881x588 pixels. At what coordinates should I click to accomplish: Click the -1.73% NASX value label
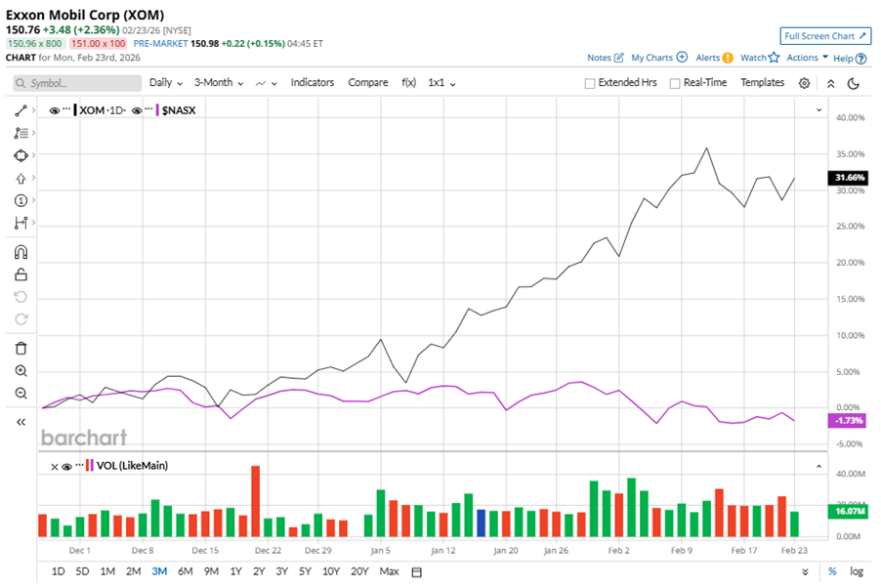847,420
